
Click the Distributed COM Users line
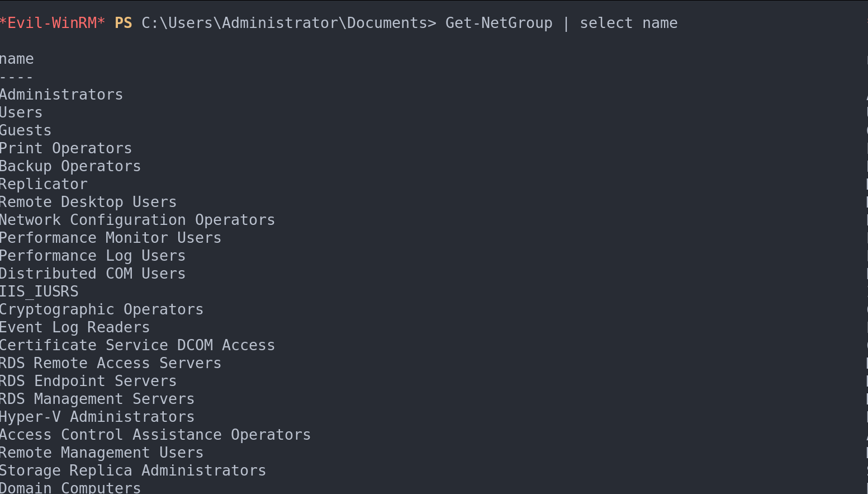coord(93,274)
